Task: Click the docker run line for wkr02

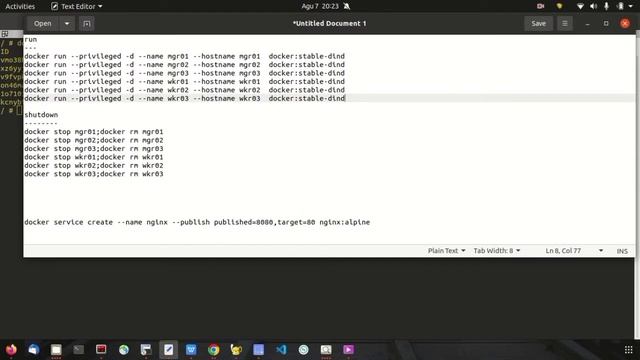Action: pyautogui.click(x=184, y=90)
